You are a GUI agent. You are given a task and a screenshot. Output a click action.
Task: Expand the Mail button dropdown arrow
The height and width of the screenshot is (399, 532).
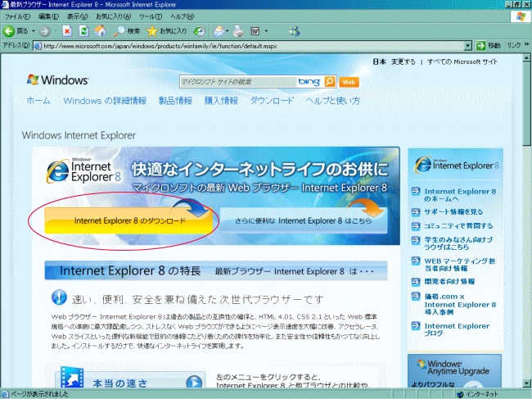click(x=227, y=31)
